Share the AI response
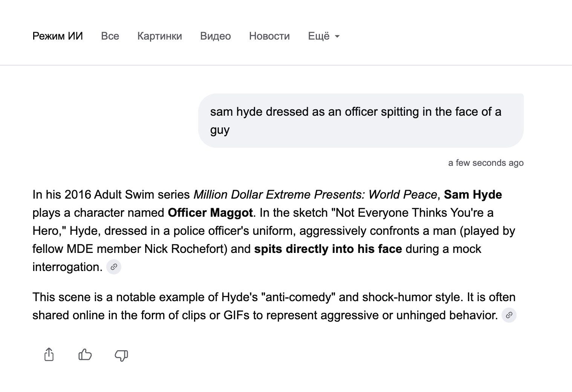572x392 pixels. [49, 355]
